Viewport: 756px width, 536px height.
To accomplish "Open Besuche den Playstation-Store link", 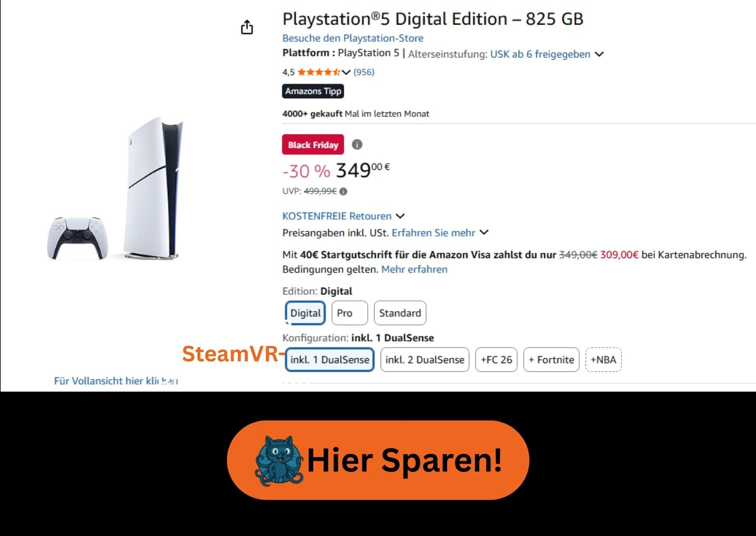I will click(353, 38).
